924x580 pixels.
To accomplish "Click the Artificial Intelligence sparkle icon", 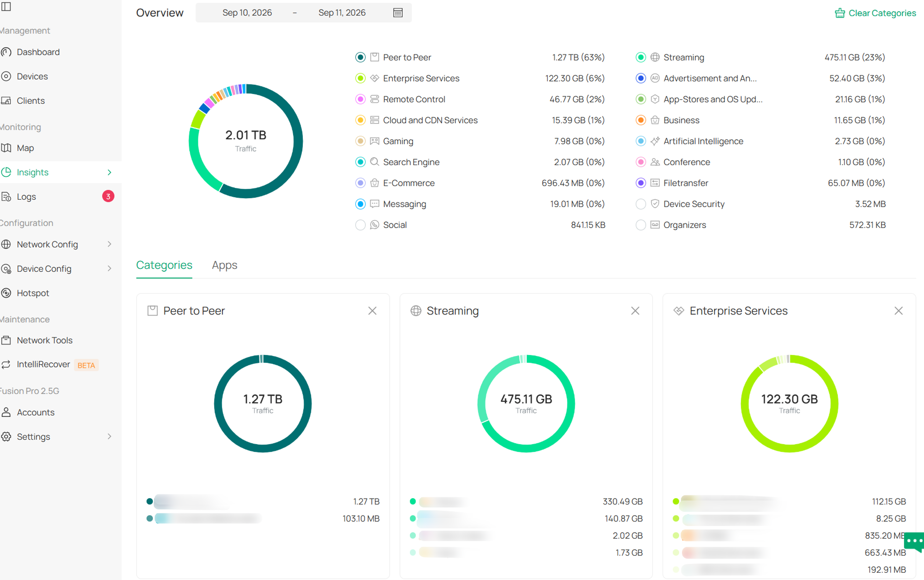I will [655, 141].
